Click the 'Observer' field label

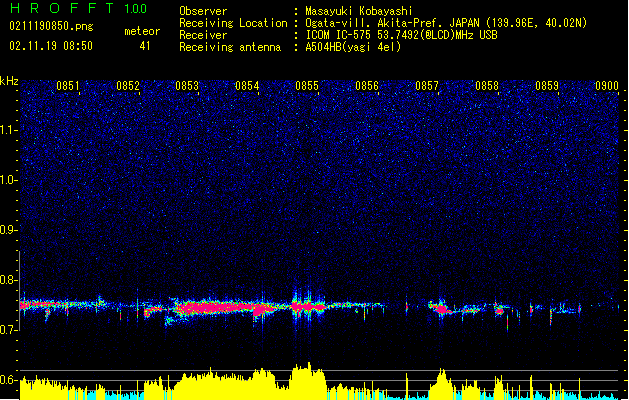tap(203, 11)
